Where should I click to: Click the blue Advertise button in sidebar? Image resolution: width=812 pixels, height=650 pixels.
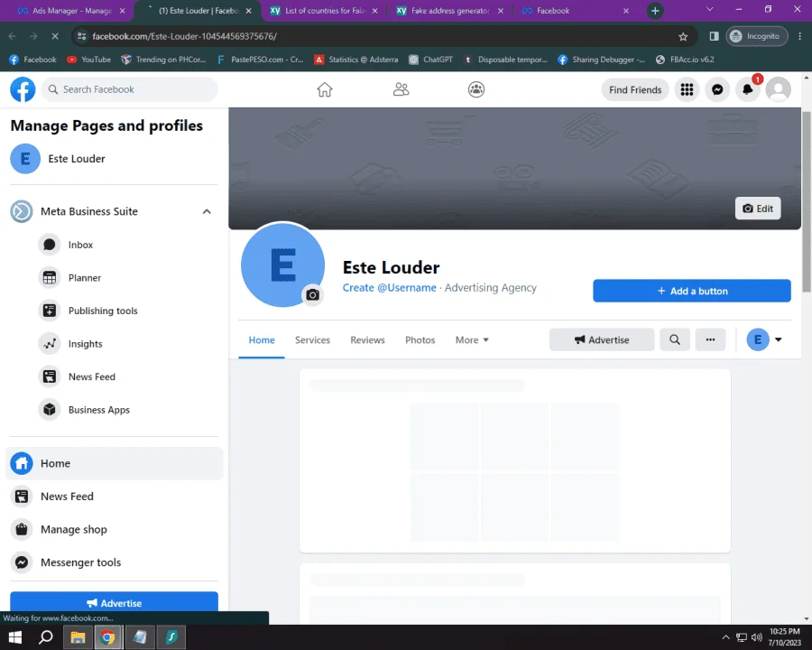coord(114,602)
